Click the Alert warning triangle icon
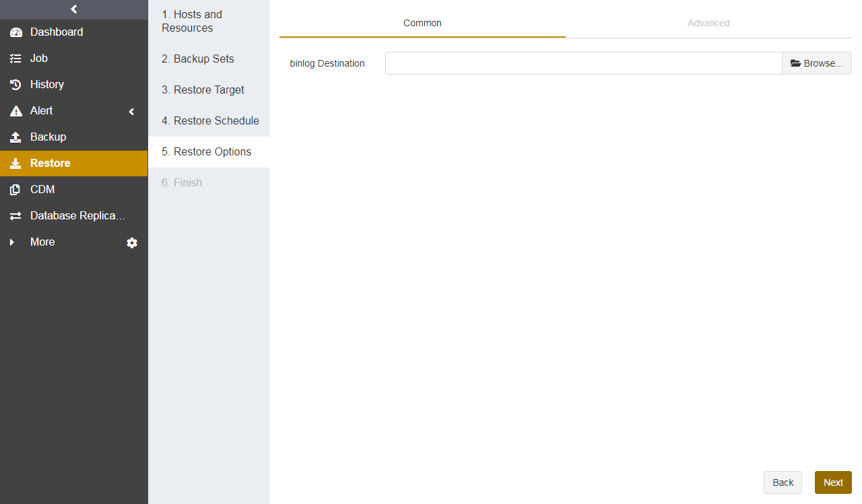Image resolution: width=862 pixels, height=504 pixels. click(x=16, y=111)
